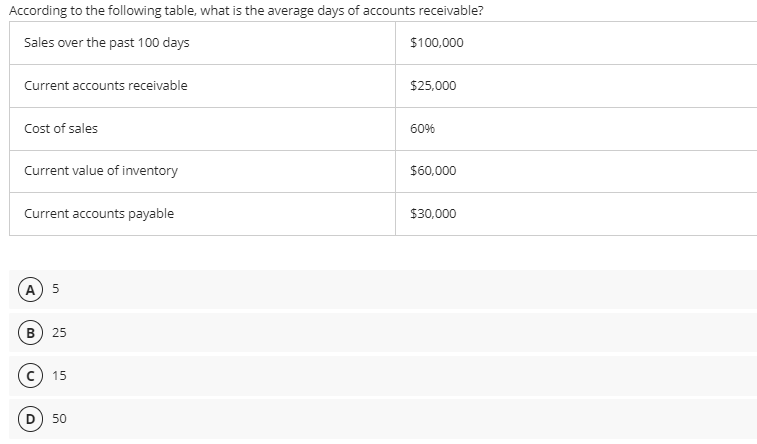Image resolution: width=757 pixels, height=444 pixels.
Task: Click the 'Current accounts payable' row label
Action: pyautogui.click(x=99, y=214)
